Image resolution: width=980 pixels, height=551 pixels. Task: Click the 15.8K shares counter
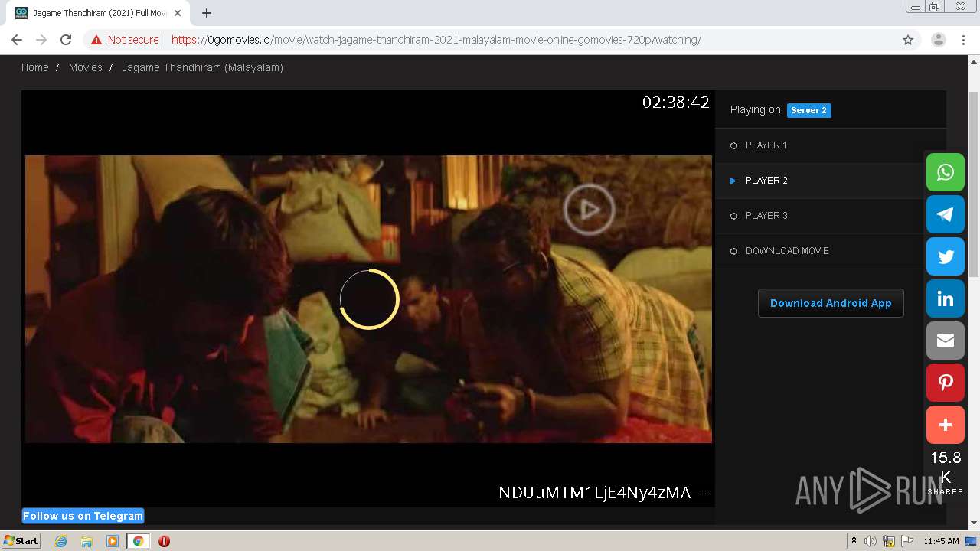[x=946, y=473]
